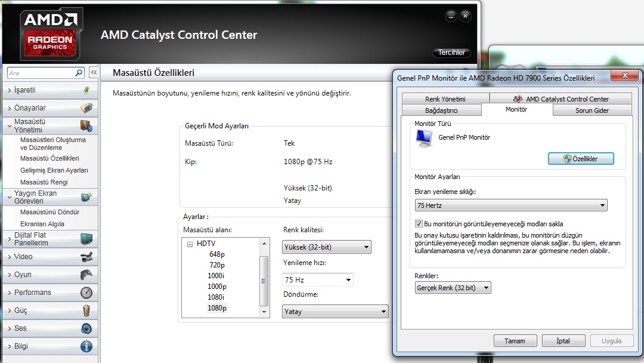Open Masaüstleri Oluşturma ve Düzenleme
This screenshot has width=644, height=363.
[53, 143]
